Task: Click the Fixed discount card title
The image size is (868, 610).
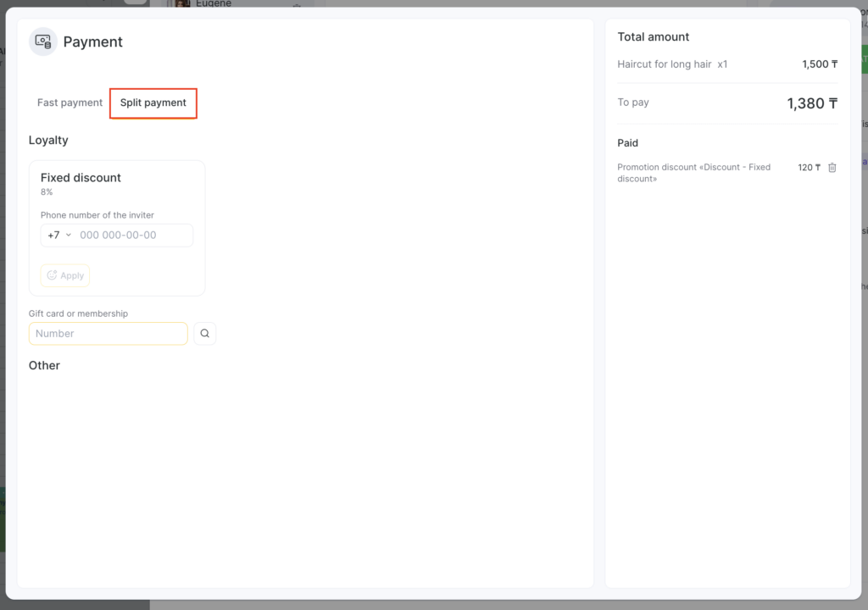Action: pos(81,178)
